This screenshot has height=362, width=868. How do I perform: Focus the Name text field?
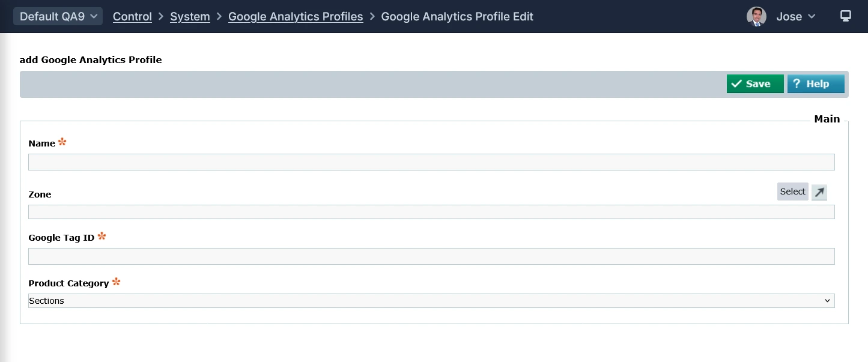(431, 162)
